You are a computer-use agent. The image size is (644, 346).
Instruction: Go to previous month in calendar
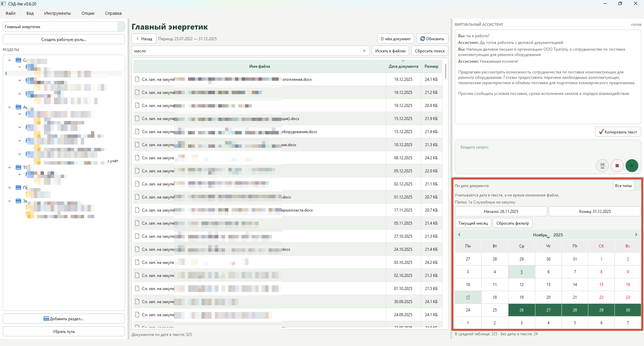pyautogui.click(x=460, y=235)
